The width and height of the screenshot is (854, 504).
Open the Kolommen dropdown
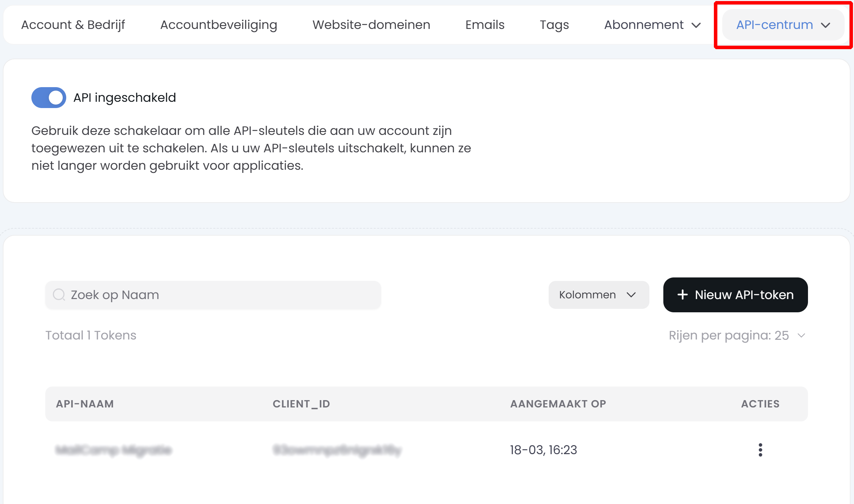coord(598,295)
